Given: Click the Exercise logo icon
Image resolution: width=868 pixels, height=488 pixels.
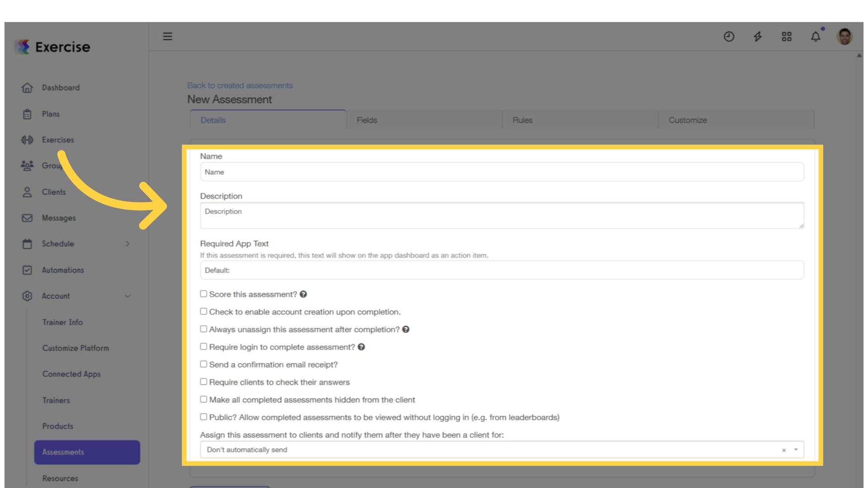Looking at the screenshot, I should (x=22, y=47).
